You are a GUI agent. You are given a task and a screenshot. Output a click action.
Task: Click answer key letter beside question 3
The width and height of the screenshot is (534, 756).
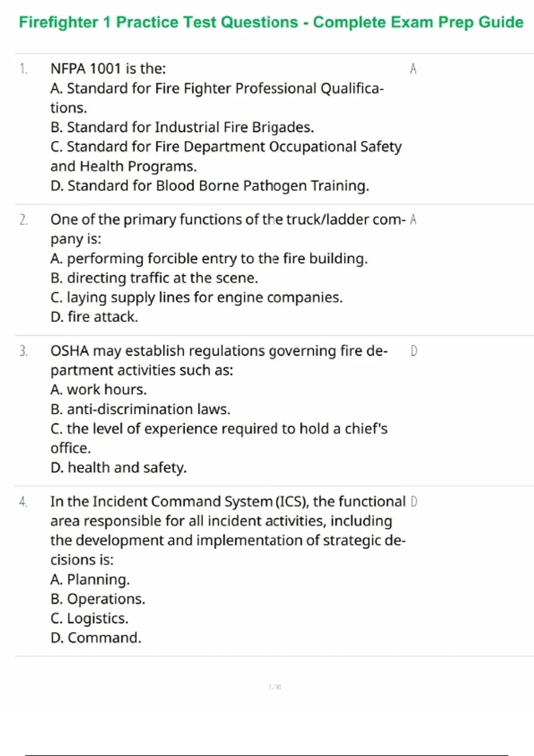413,351
